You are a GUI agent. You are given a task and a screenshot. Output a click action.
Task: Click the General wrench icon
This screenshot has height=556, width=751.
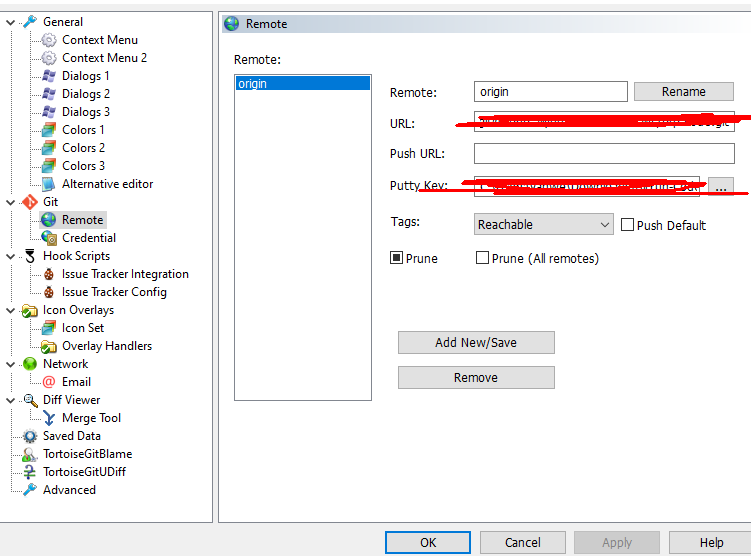point(30,22)
